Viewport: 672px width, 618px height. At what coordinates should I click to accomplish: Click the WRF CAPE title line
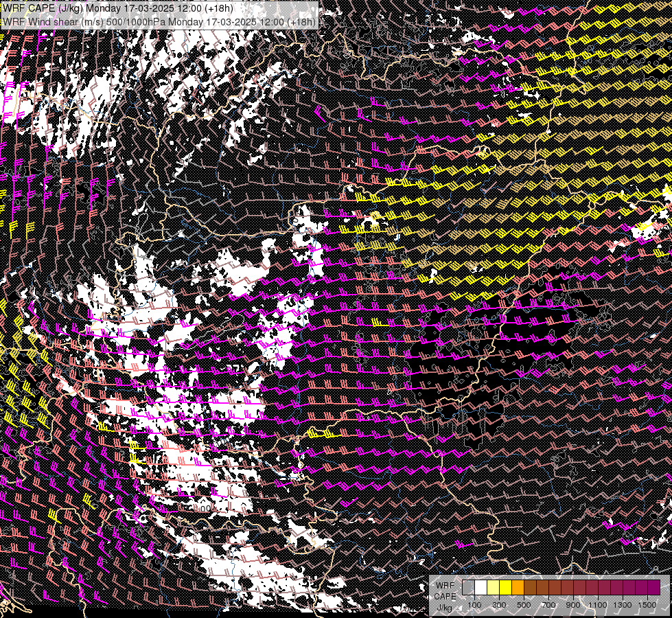point(118,8)
